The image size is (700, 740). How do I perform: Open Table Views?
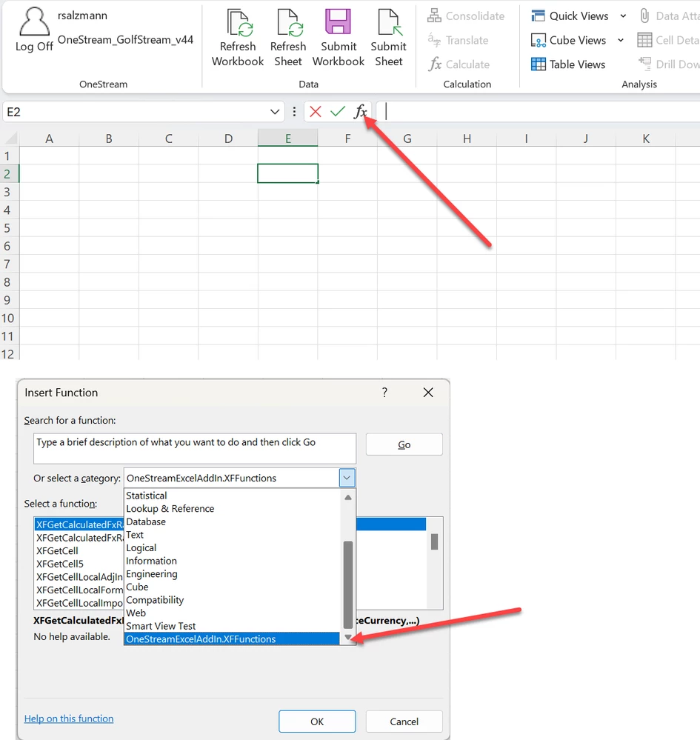pos(568,64)
